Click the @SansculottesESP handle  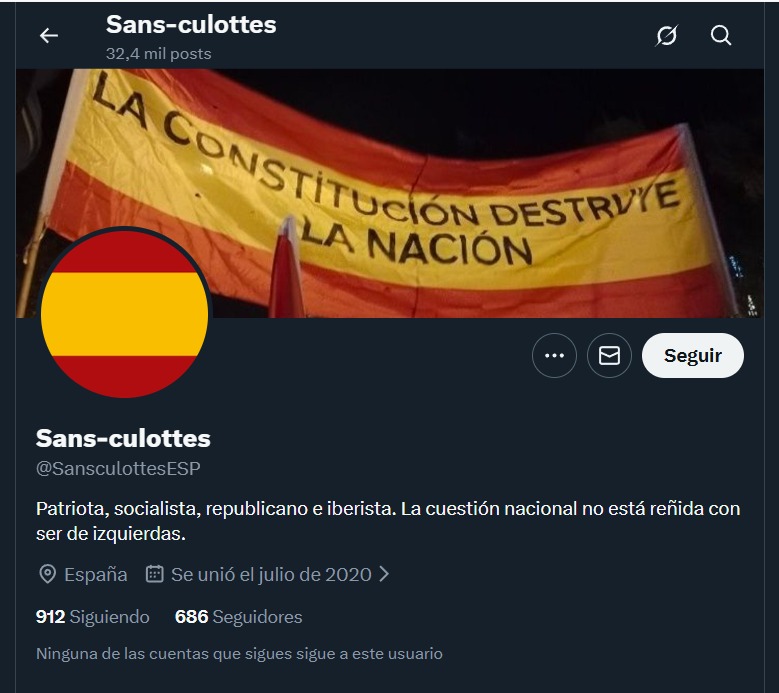tap(118, 468)
